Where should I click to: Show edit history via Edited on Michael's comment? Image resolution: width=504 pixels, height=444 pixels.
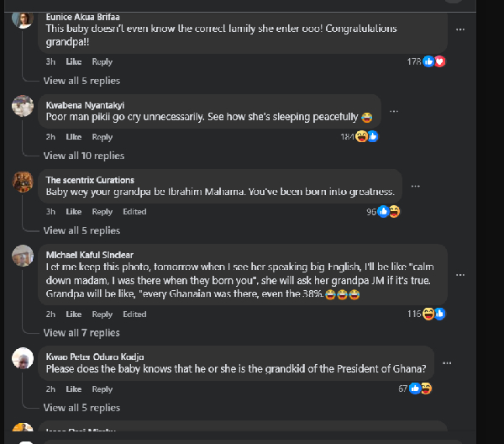pos(134,314)
